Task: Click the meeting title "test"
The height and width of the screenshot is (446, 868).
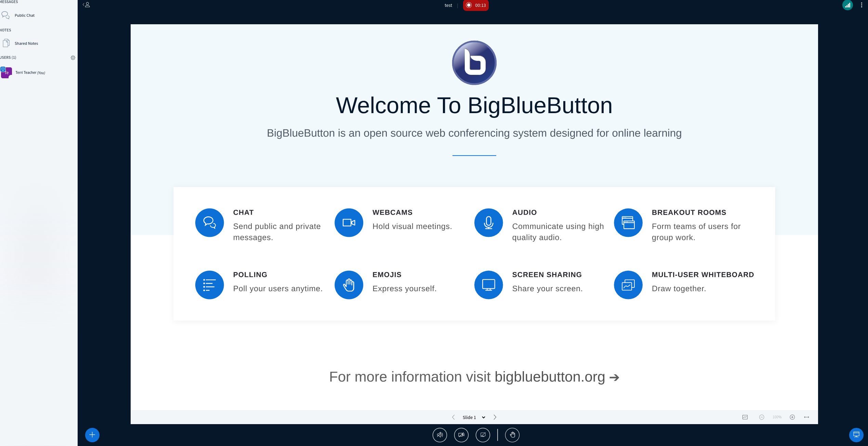Action: 448,5
